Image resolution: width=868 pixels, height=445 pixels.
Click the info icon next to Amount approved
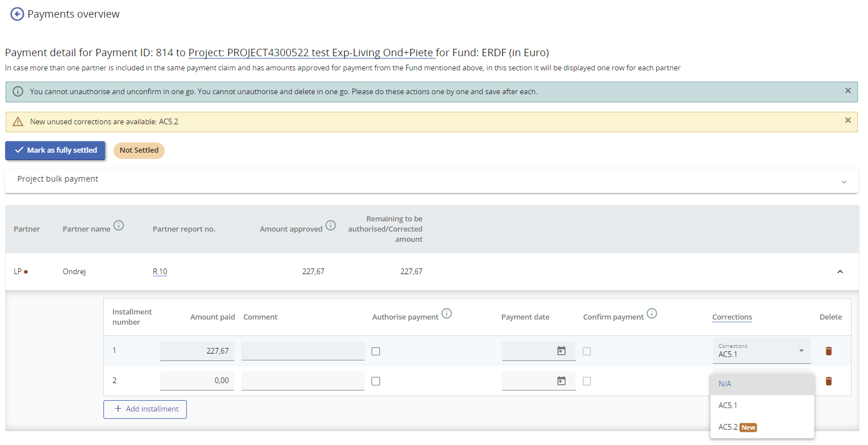point(331,225)
